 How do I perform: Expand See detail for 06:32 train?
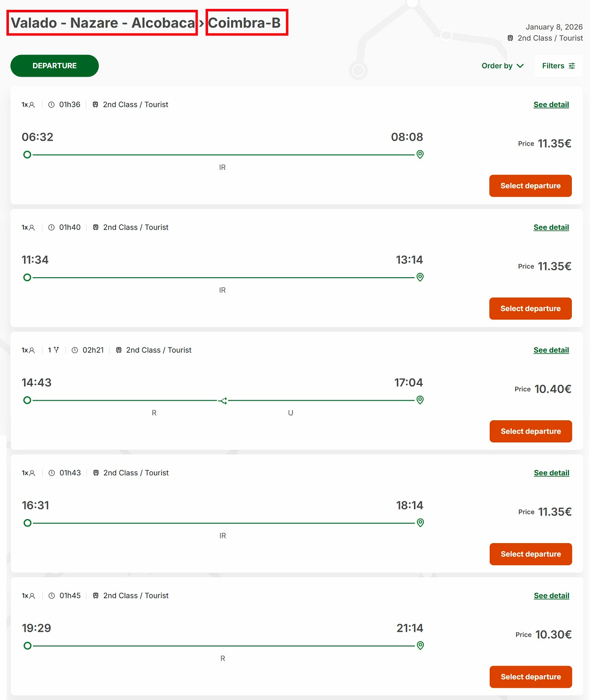(551, 105)
